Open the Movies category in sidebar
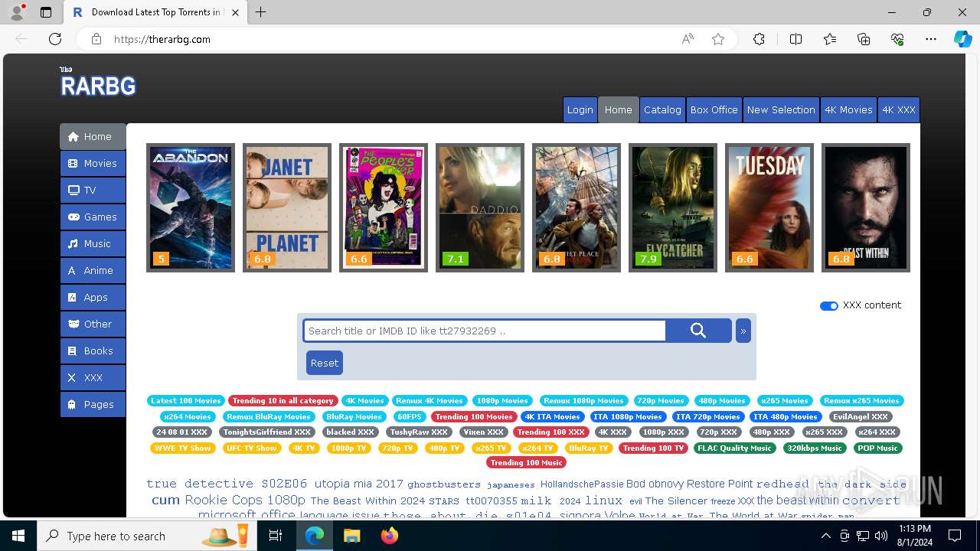 click(x=93, y=163)
